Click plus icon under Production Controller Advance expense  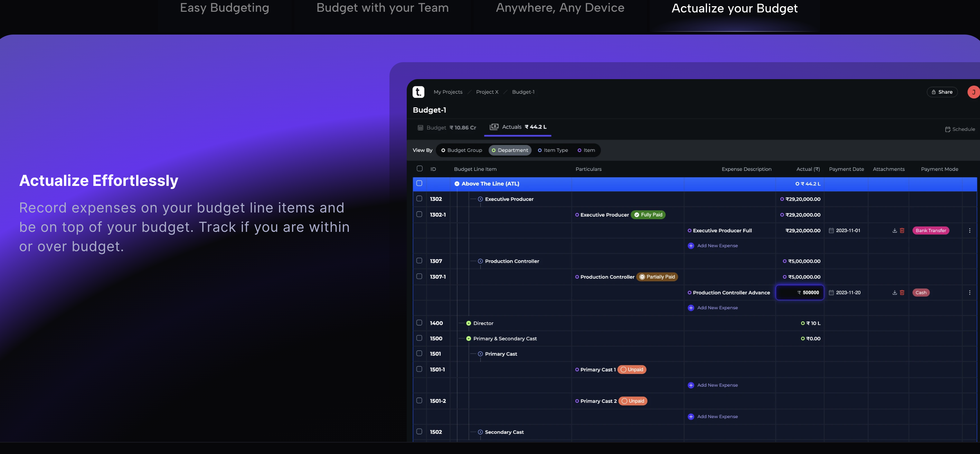[691, 308]
